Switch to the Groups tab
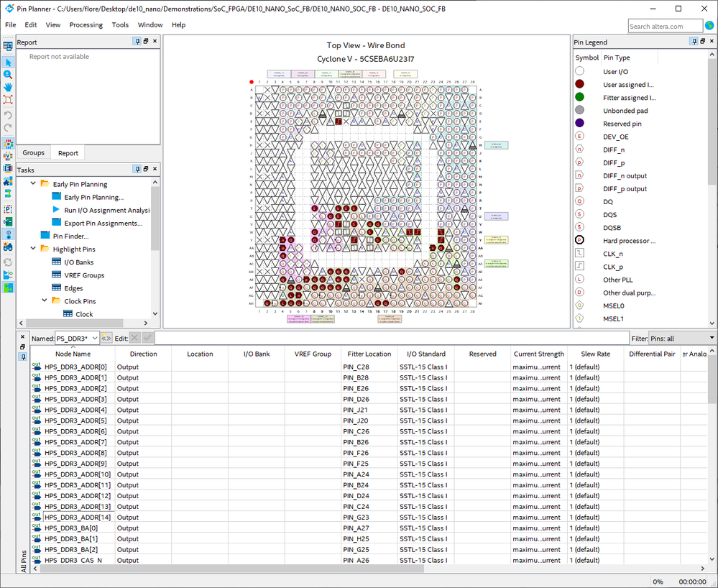Image resolution: width=718 pixels, height=588 pixels. [x=33, y=152]
